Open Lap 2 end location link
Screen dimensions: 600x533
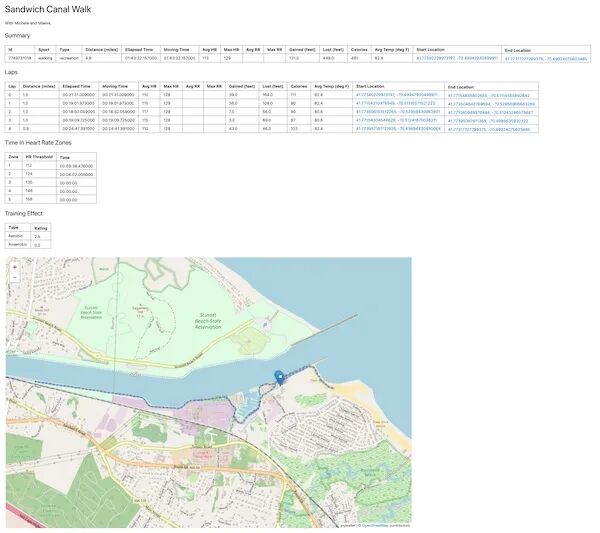click(490, 112)
